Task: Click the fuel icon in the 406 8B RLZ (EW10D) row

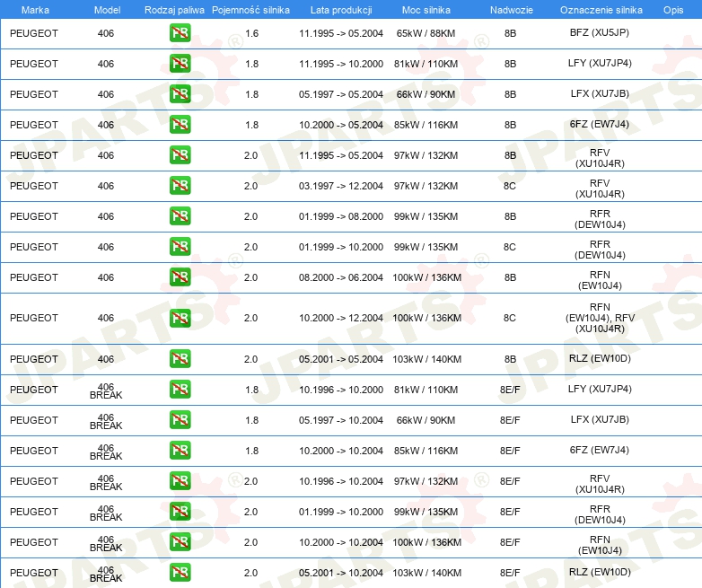Action: pyautogui.click(x=180, y=359)
